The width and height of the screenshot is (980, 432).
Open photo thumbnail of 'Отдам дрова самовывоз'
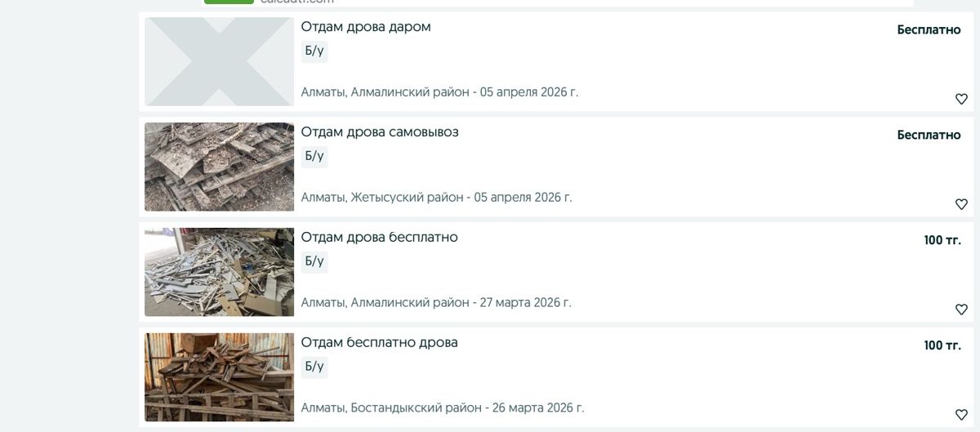pos(219,167)
